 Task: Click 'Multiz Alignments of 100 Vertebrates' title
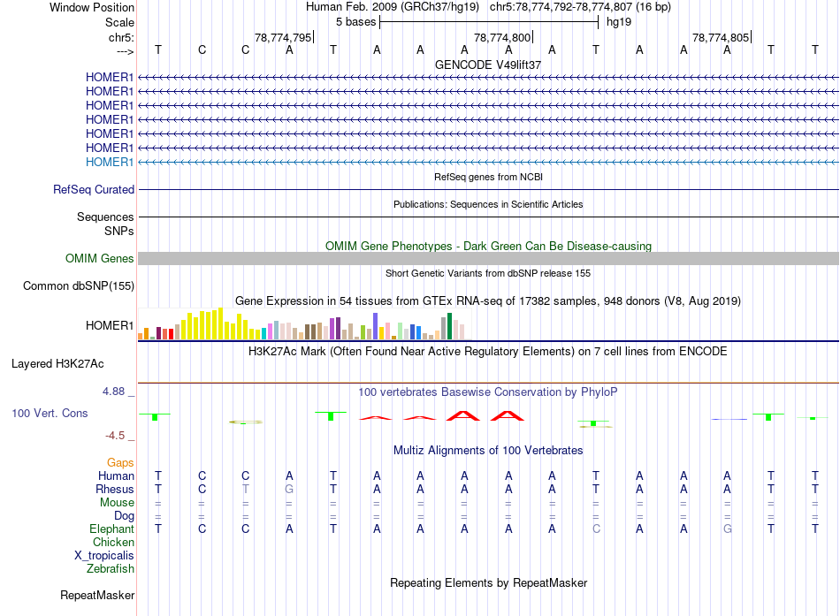click(x=488, y=451)
